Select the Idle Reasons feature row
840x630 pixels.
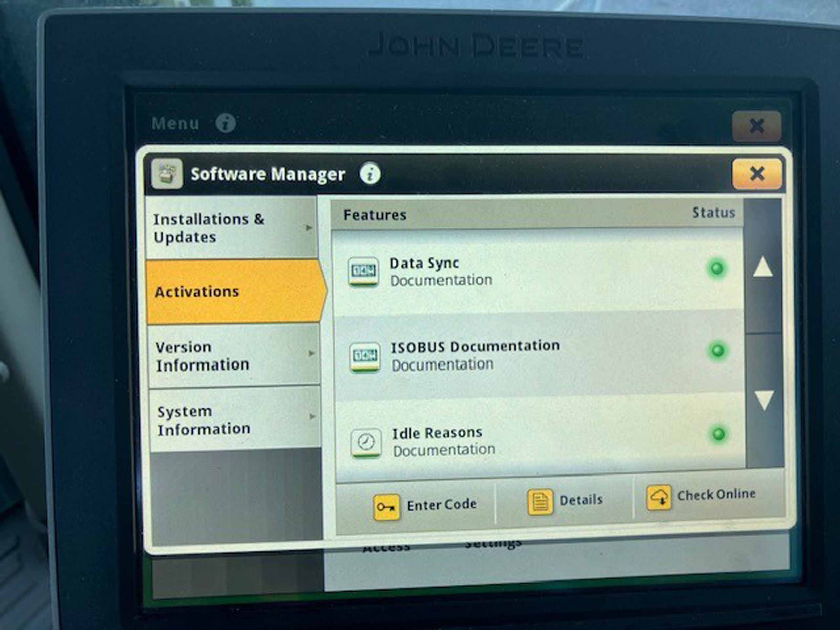tap(540, 437)
